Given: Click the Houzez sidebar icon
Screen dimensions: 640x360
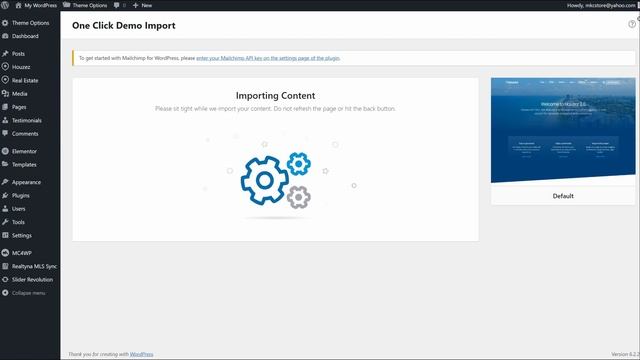Looking at the screenshot, I should (5, 67).
